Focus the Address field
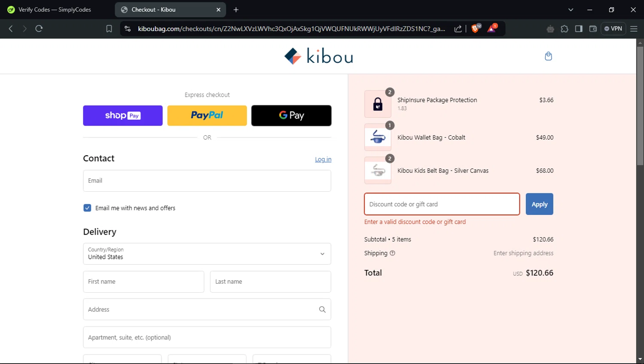 pos(207,309)
